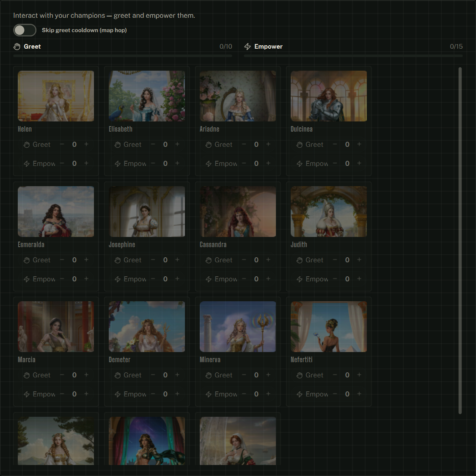Click Helen's Empower lightning icon
The width and height of the screenshot is (476, 476).
pos(27,164)
